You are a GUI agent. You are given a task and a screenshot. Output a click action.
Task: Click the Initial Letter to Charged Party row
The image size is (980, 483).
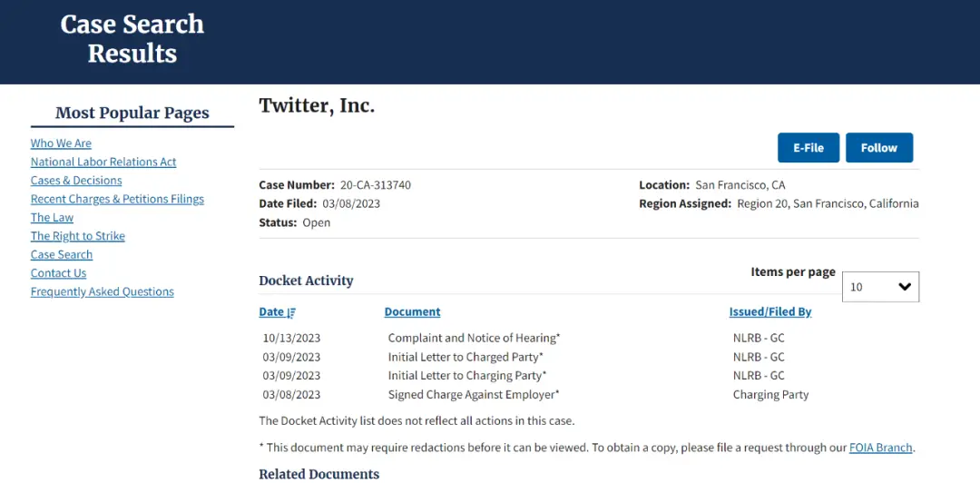click(x=465, y=357)
